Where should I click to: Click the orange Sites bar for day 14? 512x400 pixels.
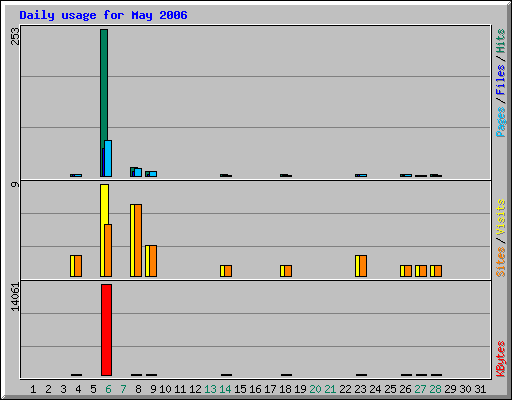point(228,271)
